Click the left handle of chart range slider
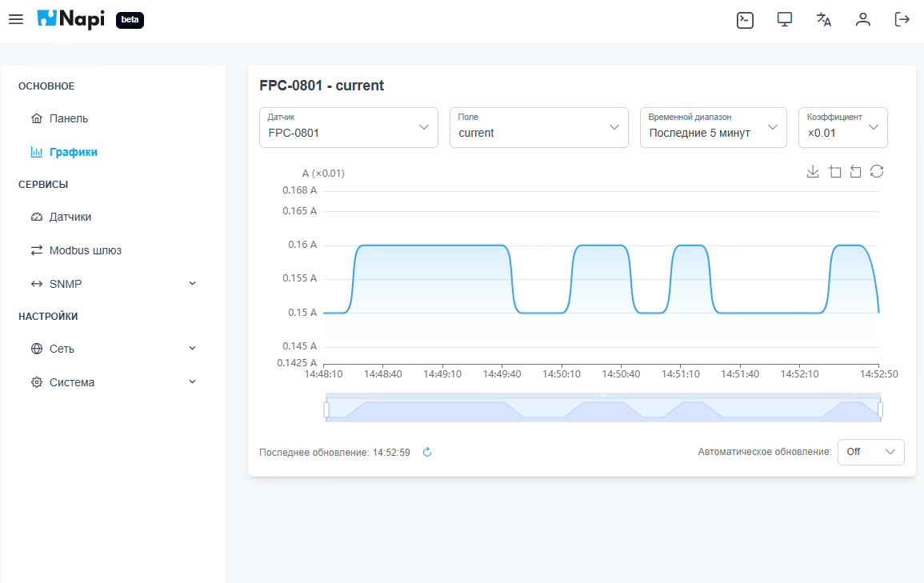The width and height of the screenshot is (924, 583). (x=326, y=409)
